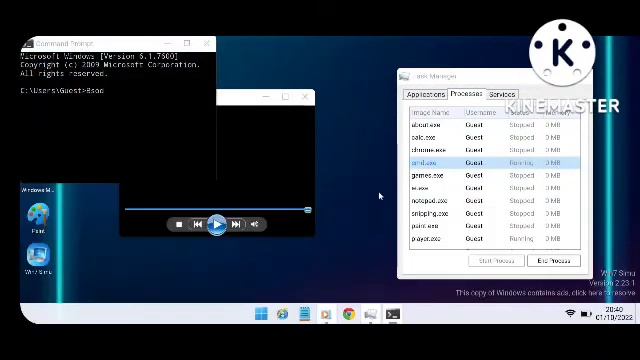Open the taskbar clock showing 20:40
This screenshot has height=360, width=640.
tap(614, 313)
